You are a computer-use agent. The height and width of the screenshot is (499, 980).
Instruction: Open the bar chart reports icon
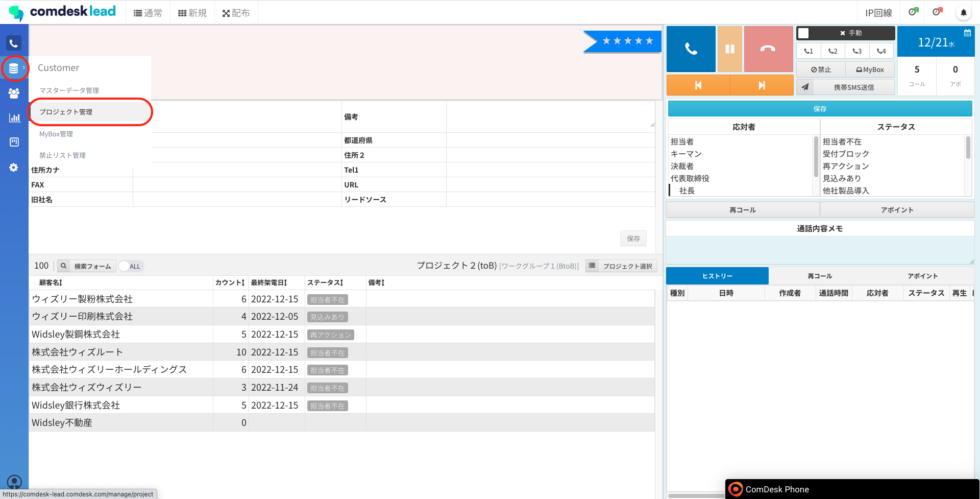click(x=14, y=117)
